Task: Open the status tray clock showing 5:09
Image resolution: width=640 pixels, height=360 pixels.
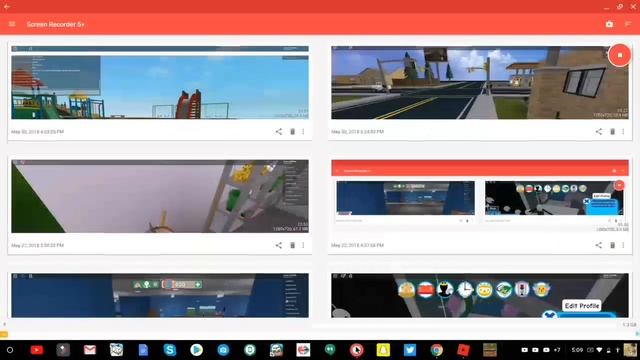Action: [577, 350]
